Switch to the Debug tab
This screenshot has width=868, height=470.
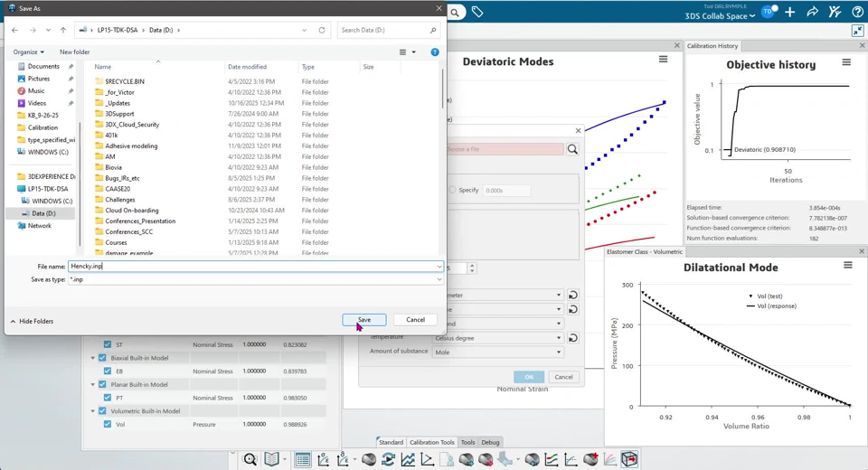click(490, 442)
